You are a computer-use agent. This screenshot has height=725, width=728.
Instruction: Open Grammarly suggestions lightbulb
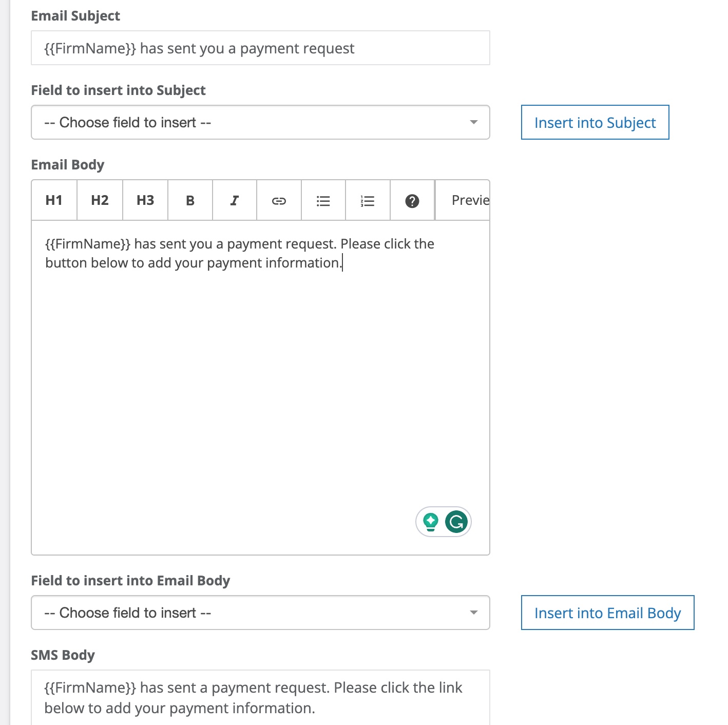(431, 522)
